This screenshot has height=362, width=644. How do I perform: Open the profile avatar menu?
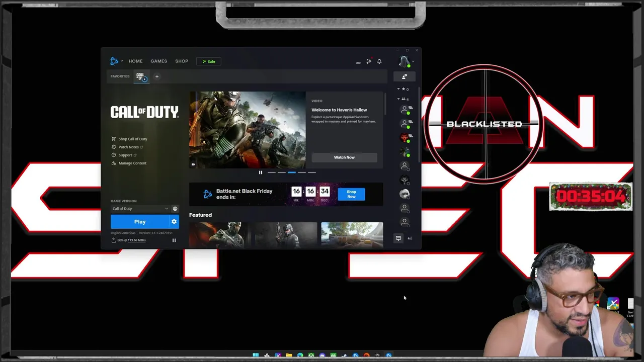click(404, 62)
